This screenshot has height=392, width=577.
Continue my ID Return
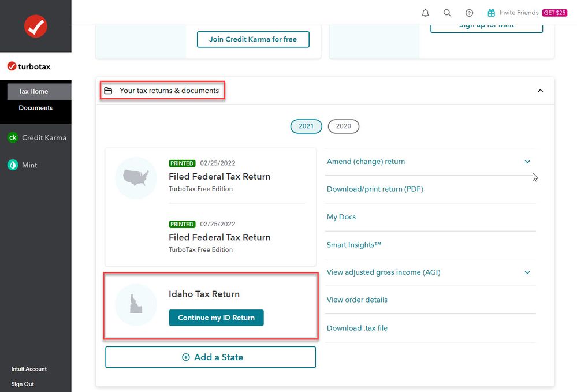(x=217, y=318)
